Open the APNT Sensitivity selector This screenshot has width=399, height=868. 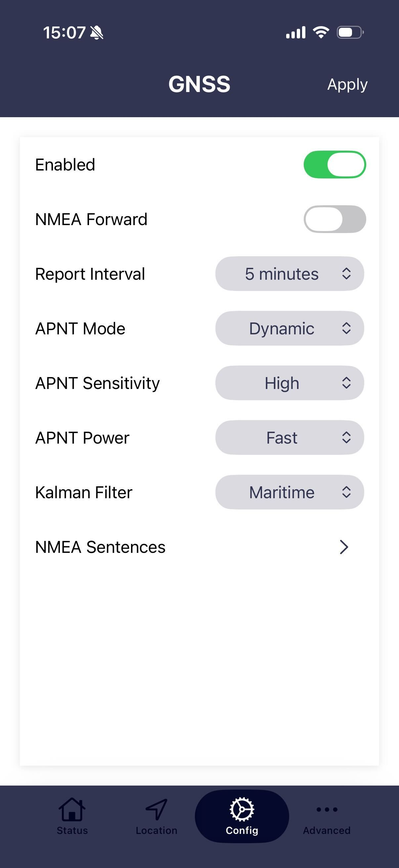pyautogui.click(x=289, y=383)
